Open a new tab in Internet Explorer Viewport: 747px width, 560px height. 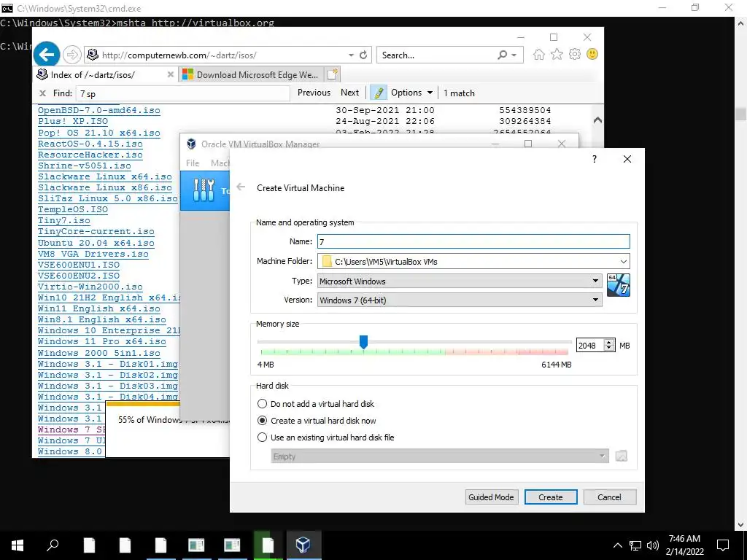(332, 74)
